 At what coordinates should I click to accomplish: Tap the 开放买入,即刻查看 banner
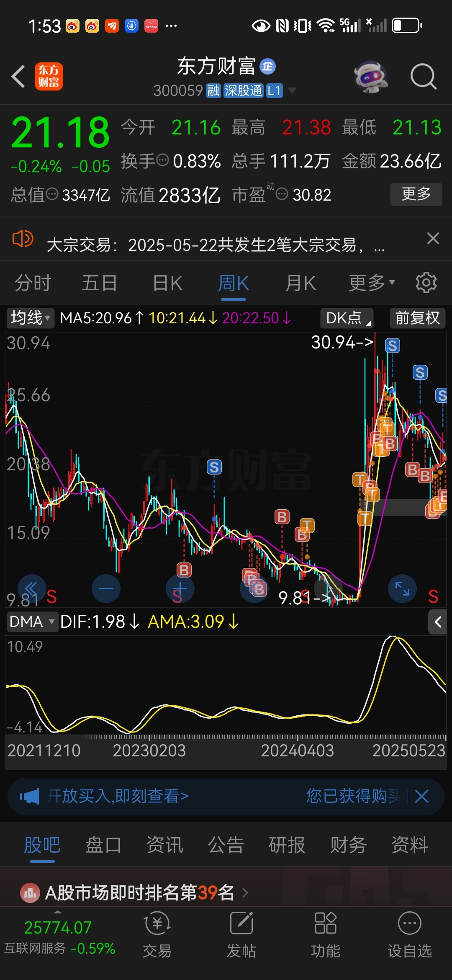tap(117, 796)
